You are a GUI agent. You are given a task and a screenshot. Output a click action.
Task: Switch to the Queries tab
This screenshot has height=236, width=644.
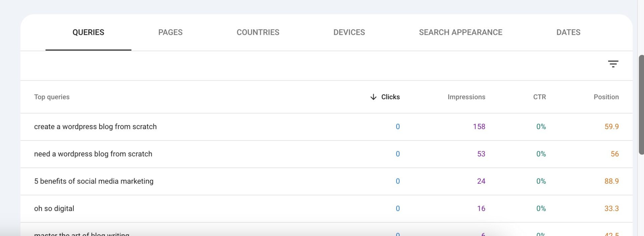(x=88, y=32)
